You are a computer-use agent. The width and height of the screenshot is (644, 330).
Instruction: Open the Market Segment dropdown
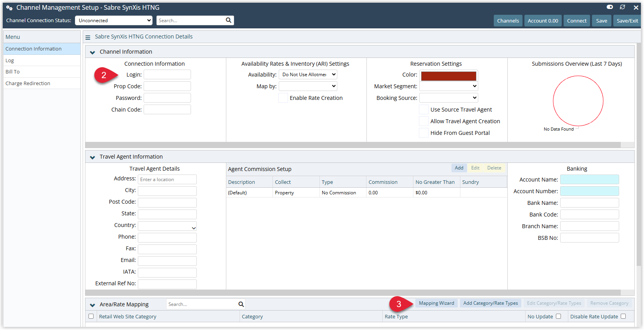[449, 86]
